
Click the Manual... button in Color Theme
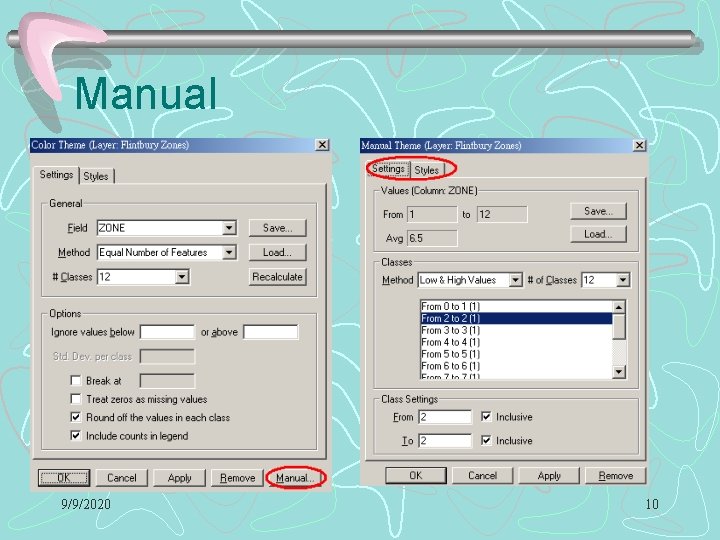click(295, 478)
